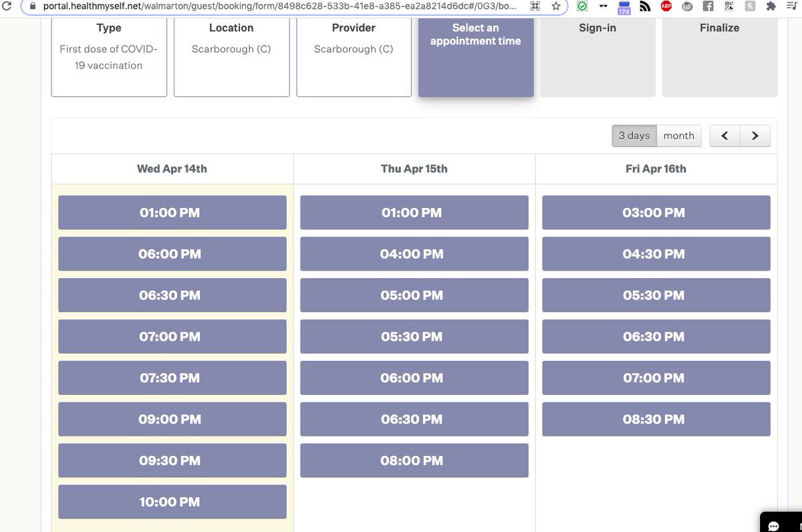Click the grid icon in the address bar

(535, 6)
